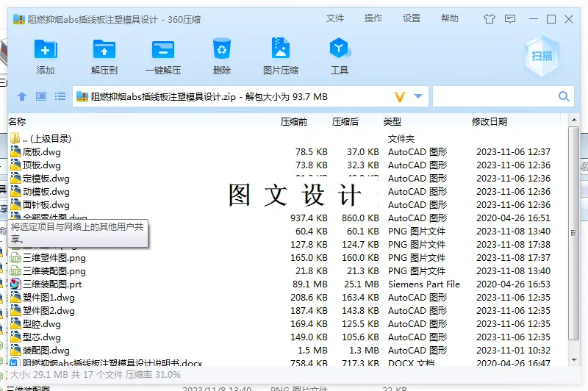Open the path history dropdown arrow
The height and width of the screenshot is (391, 588).
click(x=418, y=96)
